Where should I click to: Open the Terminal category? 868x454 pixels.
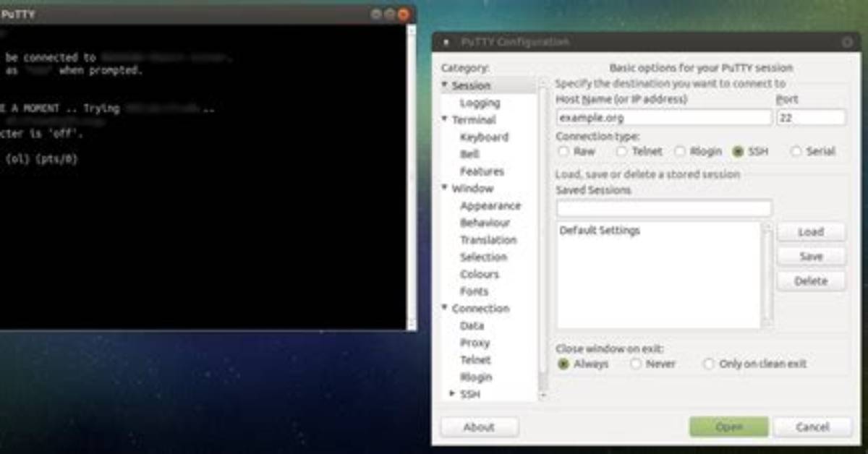coord(474,120)
